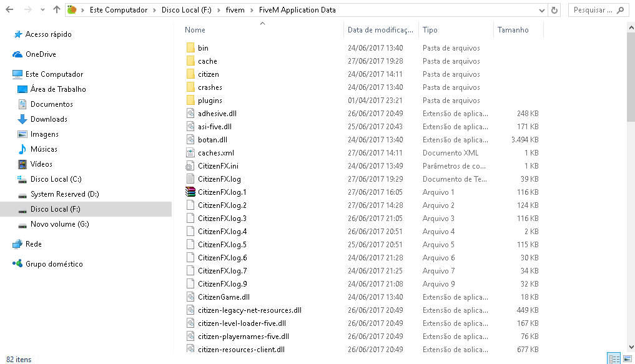Screen dimensions: 635x364
Task: Select the plugins folder icon
Action: point(190,100)
